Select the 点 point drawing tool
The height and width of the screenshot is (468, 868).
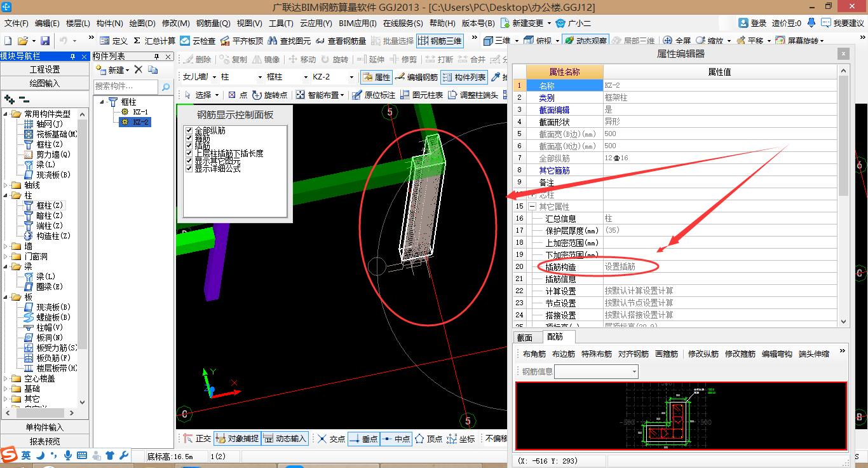pos(238,95)
